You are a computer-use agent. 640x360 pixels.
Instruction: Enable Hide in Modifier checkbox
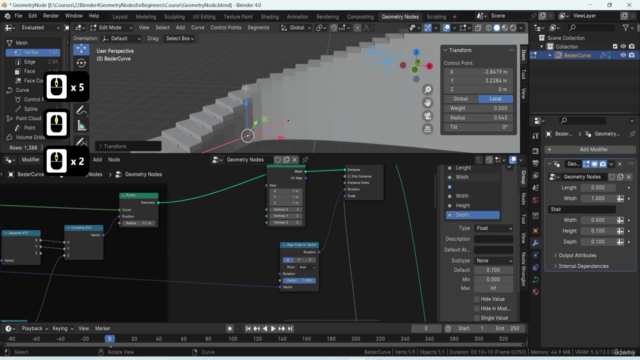pos(476,309)
